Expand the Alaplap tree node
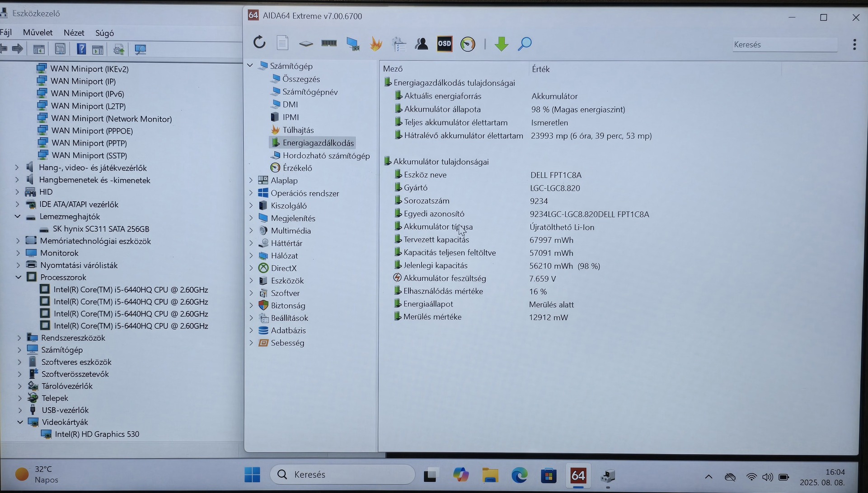This screenshot has width=868, height=493. (251, 180)
